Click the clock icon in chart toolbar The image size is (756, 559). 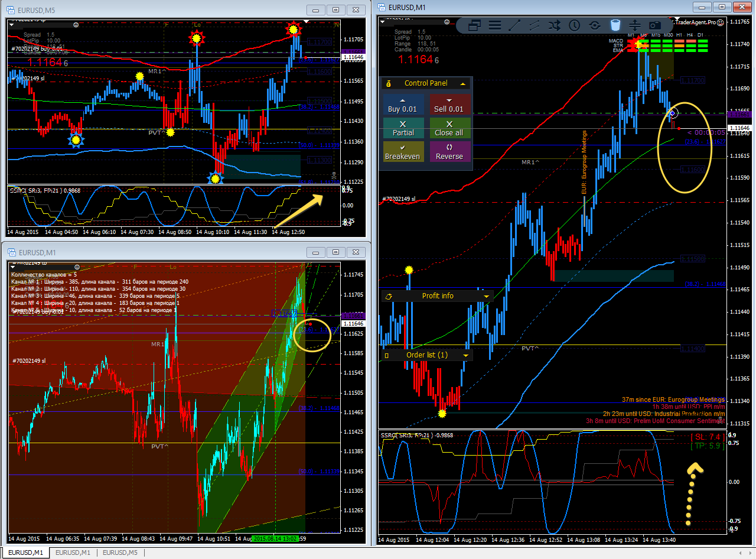click(574, 25)
